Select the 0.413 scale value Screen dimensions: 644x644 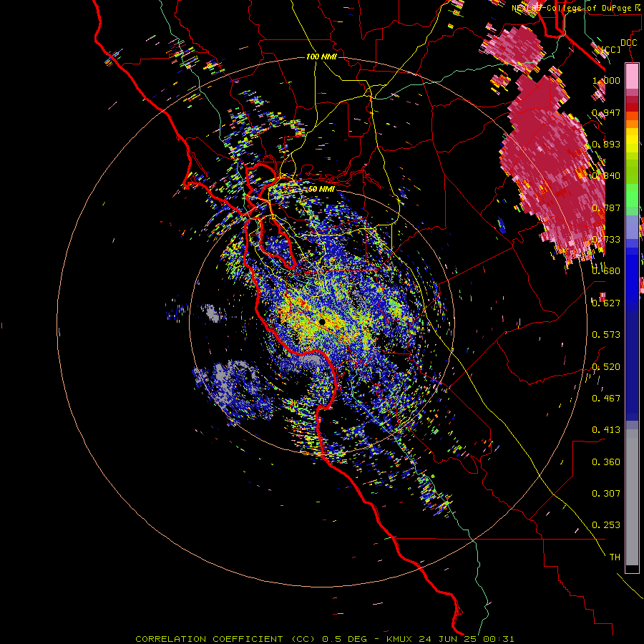pos(606,430)
